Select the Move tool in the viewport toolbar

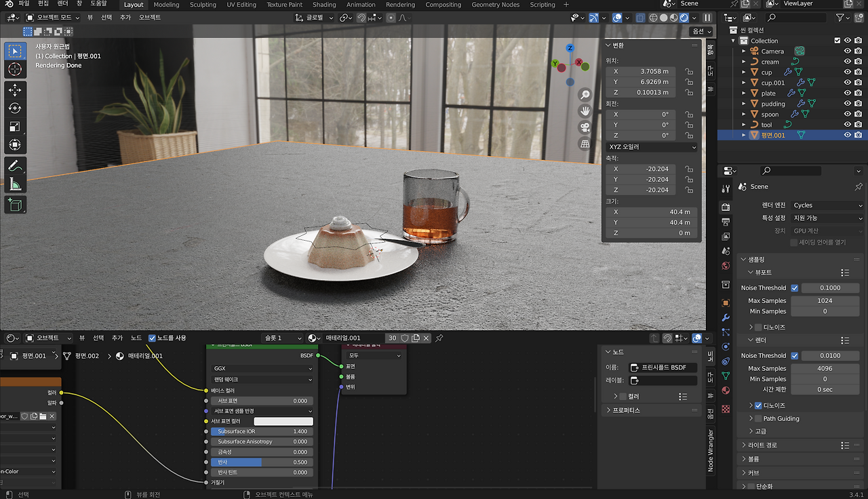(15, 89)
